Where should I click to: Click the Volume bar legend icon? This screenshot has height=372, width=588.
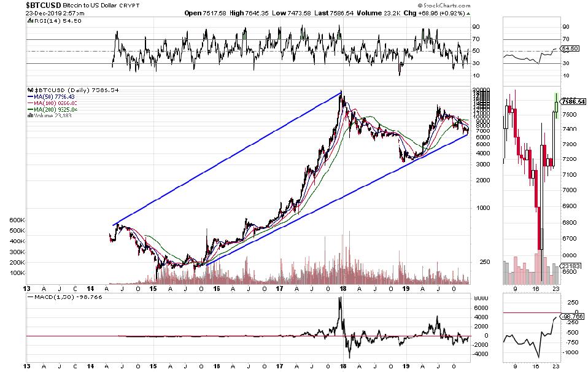[29, 114]
